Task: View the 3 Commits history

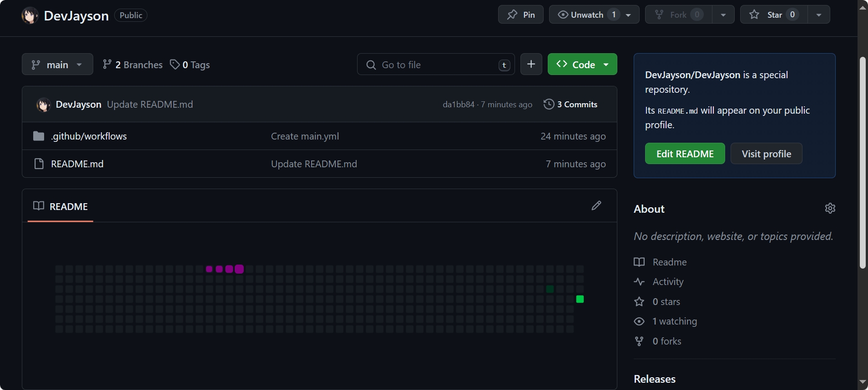Action: click(570, 105)
